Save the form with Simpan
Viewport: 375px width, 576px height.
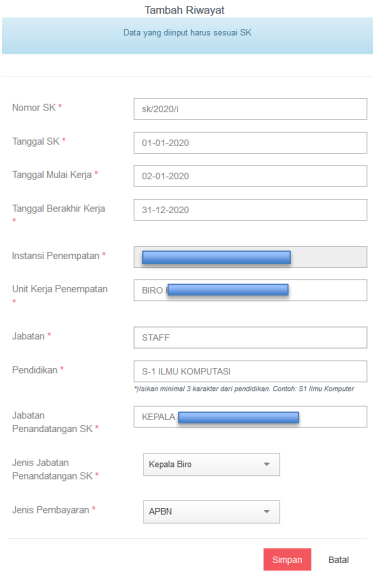tap(287, 559)
